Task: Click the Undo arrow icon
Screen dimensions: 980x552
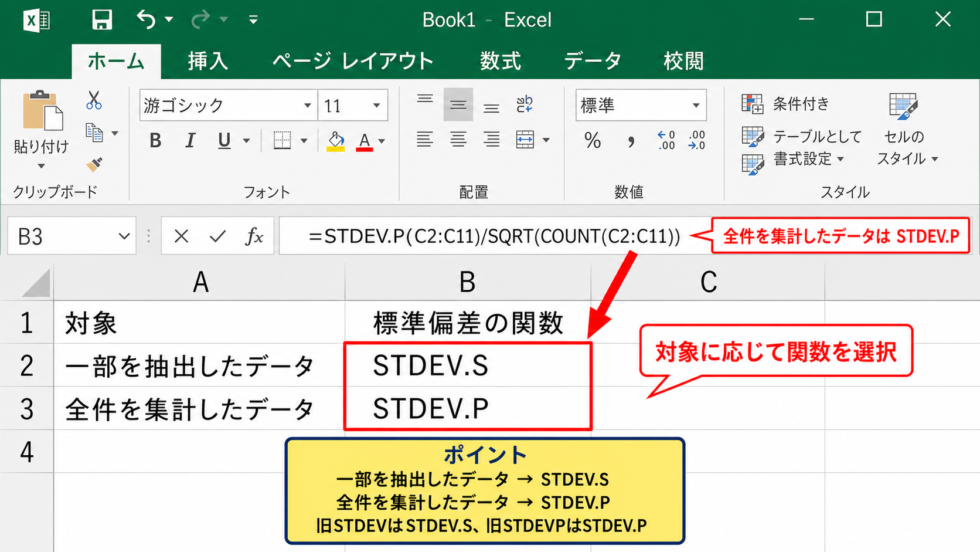Action: tap(146, 20)
